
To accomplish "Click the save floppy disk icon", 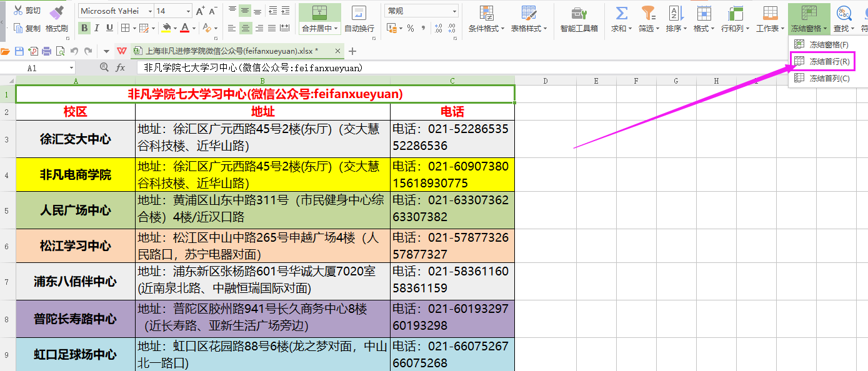I will pyautogui.click(x=19, y=51).
